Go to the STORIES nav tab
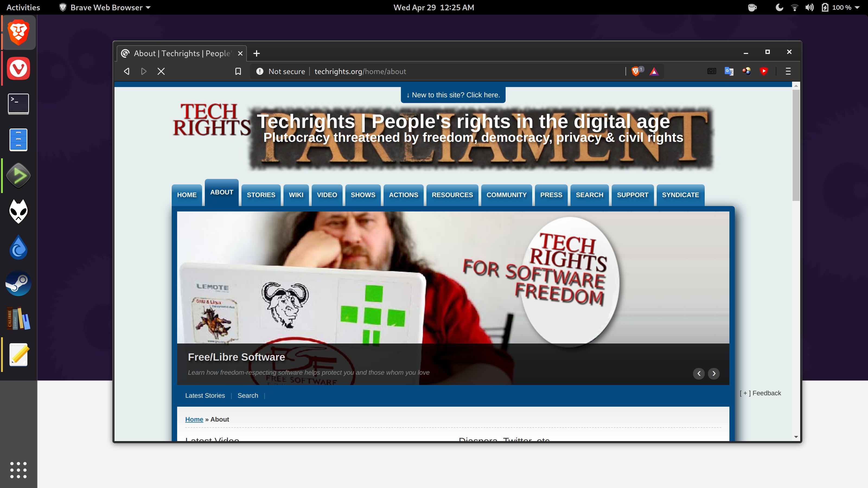 [261, 195]
